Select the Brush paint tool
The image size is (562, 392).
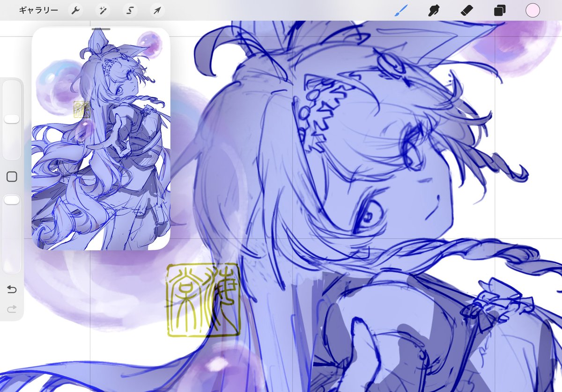[401, 10]
